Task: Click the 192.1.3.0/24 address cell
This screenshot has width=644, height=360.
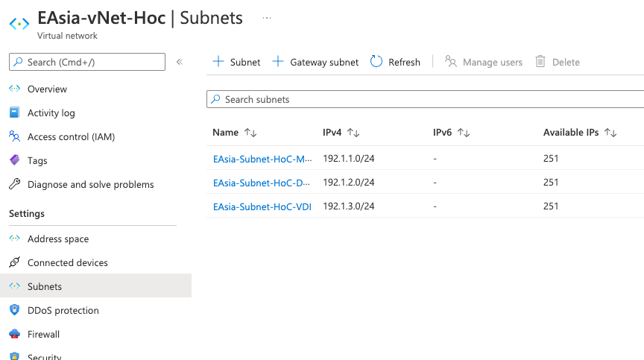Action: [x=349, y=206]
